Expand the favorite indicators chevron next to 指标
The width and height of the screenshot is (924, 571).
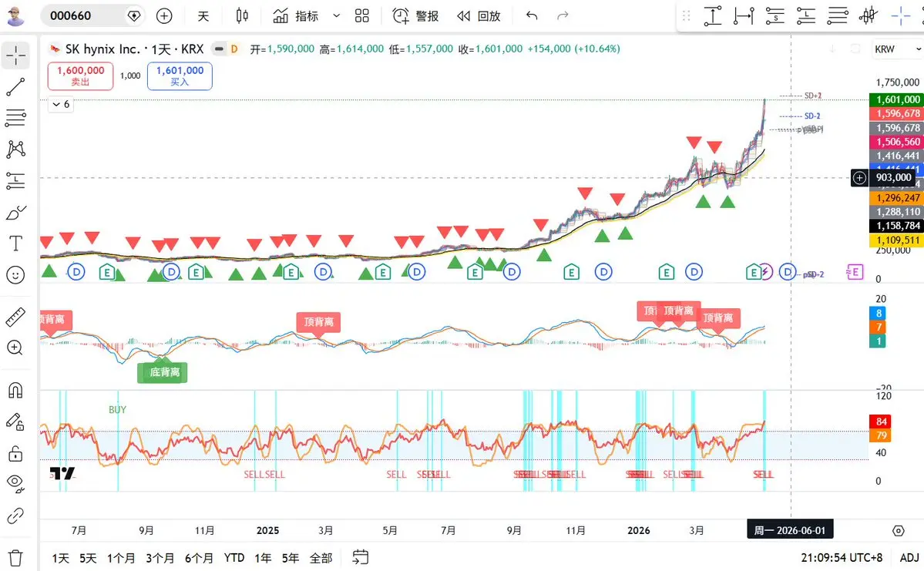click(x=337, y=16)
